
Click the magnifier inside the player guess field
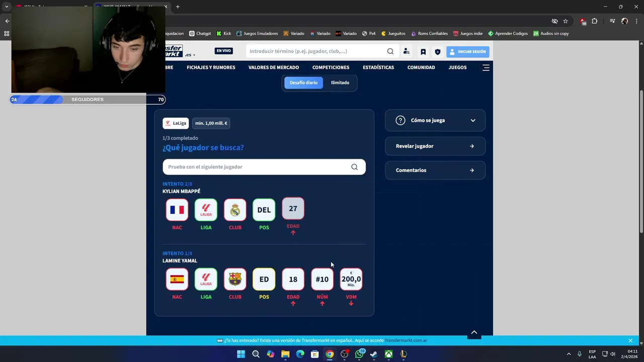(355, 167)
